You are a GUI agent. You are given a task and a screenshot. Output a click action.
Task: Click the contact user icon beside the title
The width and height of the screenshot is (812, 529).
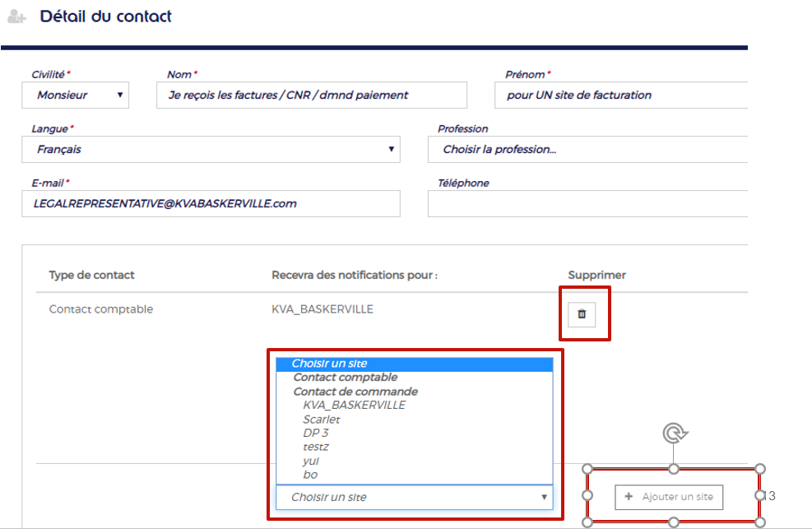pyautogui.click(x=16, y=17)
